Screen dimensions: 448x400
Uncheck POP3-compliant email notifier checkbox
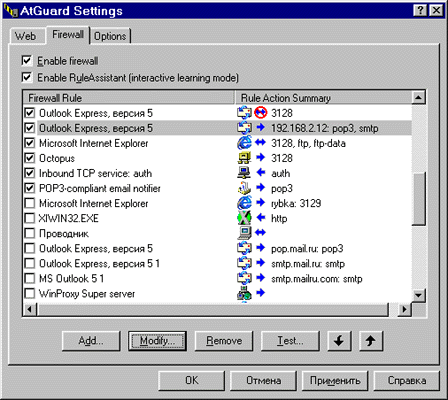pos(30,188)
